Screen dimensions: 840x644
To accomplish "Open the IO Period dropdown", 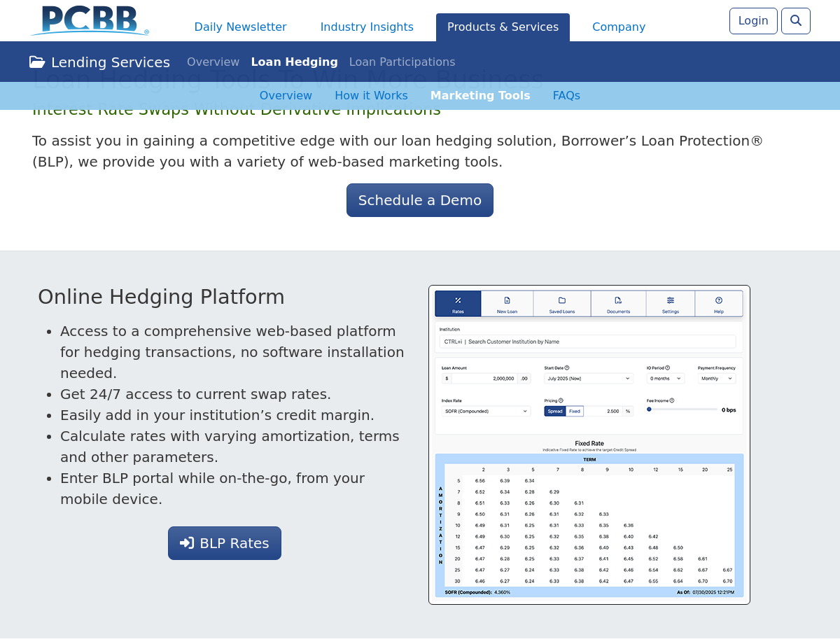I will click(665, 379).
